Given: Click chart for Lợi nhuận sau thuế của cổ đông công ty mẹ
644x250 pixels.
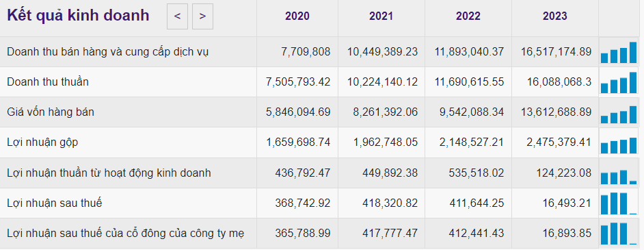Looking at the screenshot, I should (x=619, y=234).
